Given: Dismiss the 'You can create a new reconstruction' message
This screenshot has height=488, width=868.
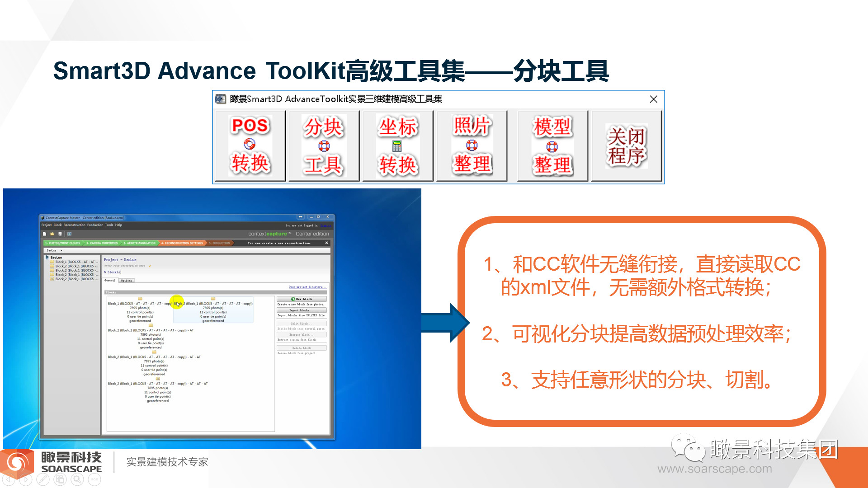Looking at the screenshot, I should 326,243.
